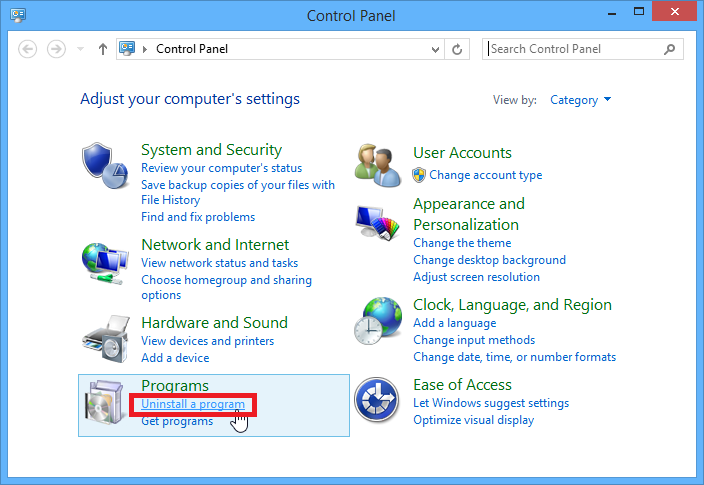Expand the address bar history dropdown

[435, 49]
